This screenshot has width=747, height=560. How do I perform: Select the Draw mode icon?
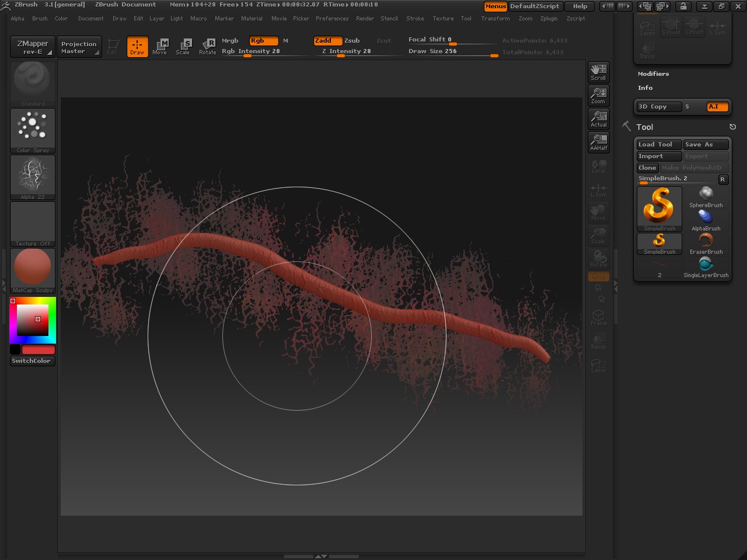(137, 47)
